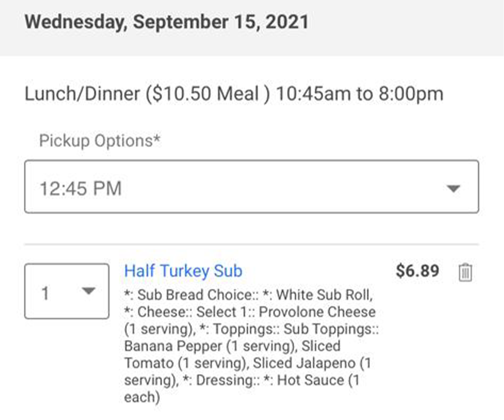Click the Sliced Jalapeno topping text

point(304,363)
